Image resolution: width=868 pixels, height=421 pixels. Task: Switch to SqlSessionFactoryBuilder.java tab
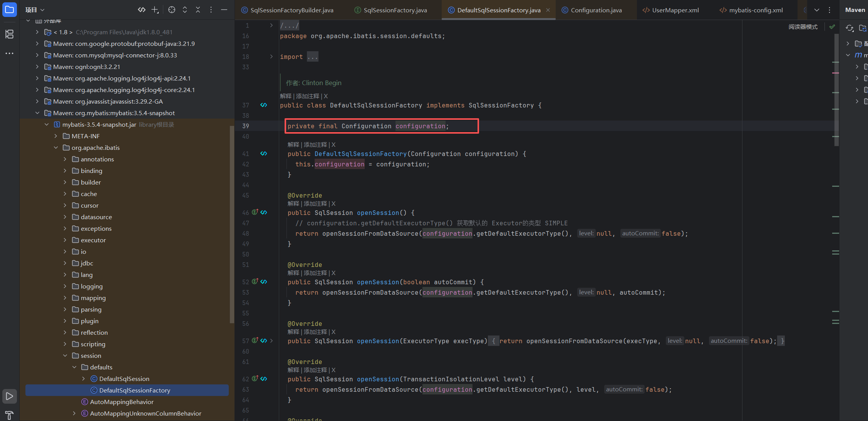click(287, 10)
